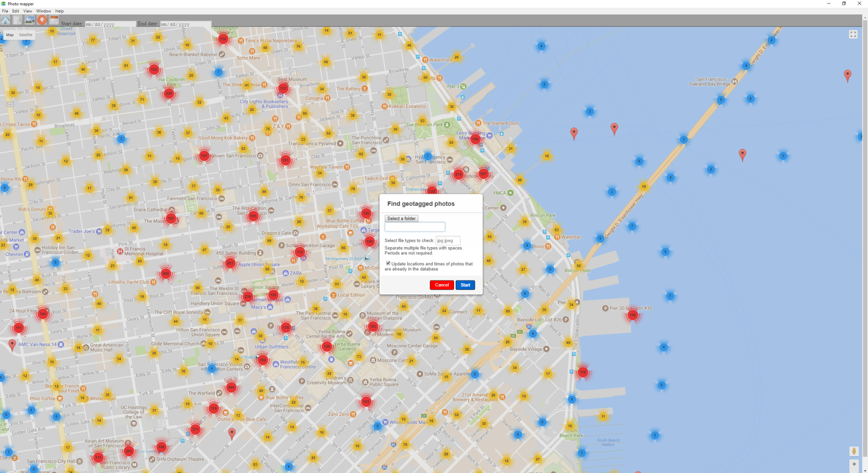Viewport: 868px width, 473px height.
Task: Open the File menu
Action: click(x=5, y=11)
